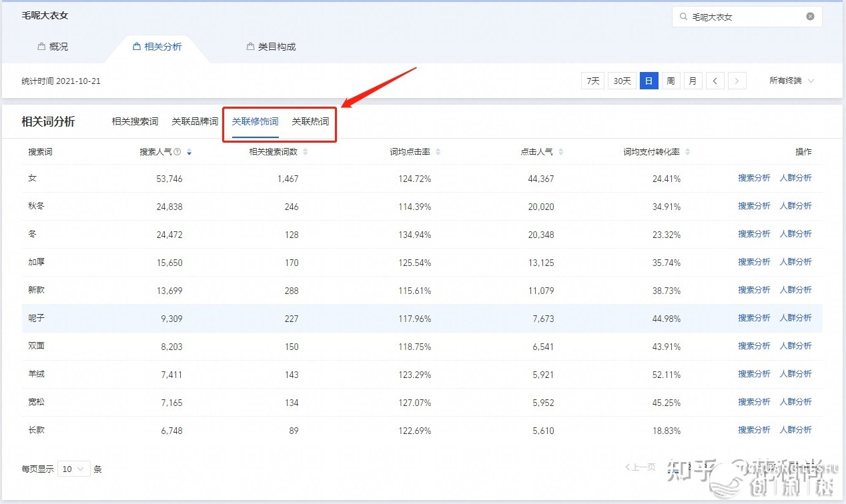
Task: Click the left chevron to view previous date
Action: click(715, 80)
